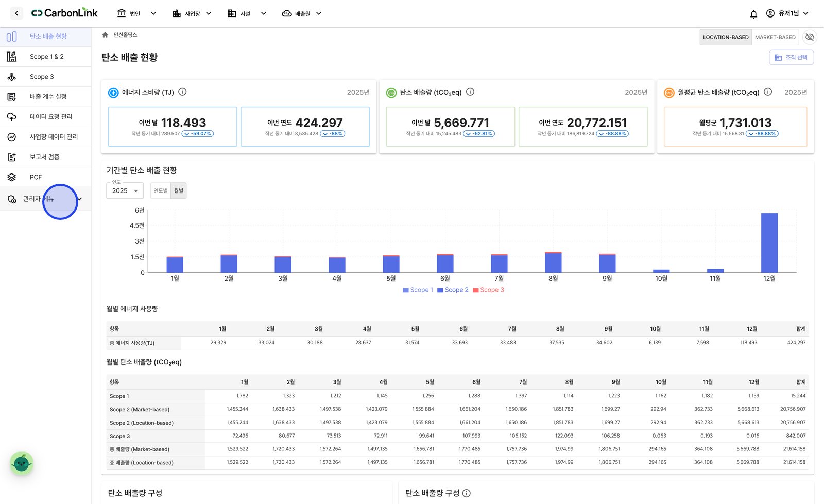Screen dimensions: 824x504
Task: Toggle the crossed-eye visibility button
Action: 810,37
